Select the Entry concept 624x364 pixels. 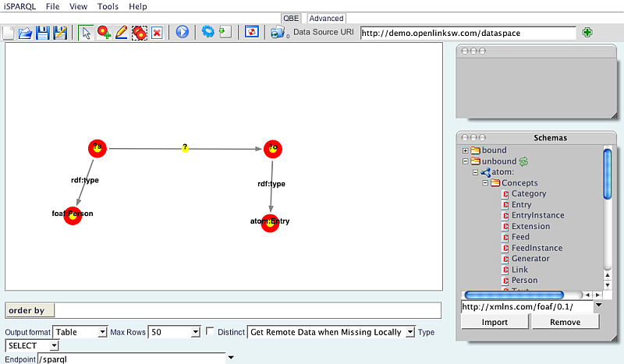click(521, 204)
